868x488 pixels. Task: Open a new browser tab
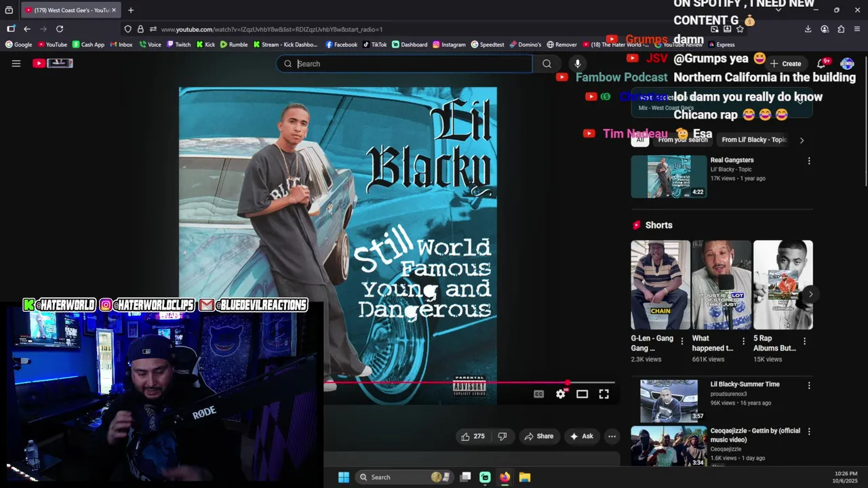(131, 10)
